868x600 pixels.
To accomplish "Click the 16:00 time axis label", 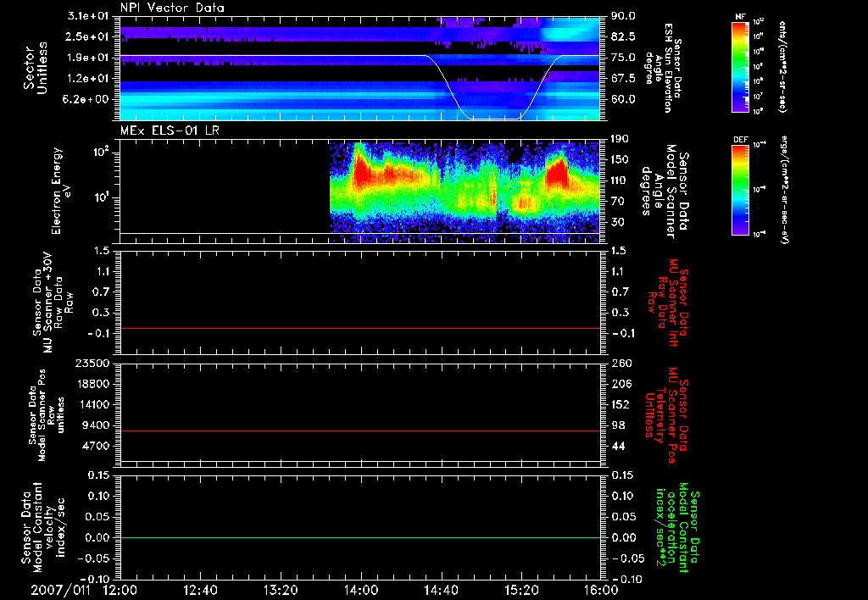I will [601, 590].
